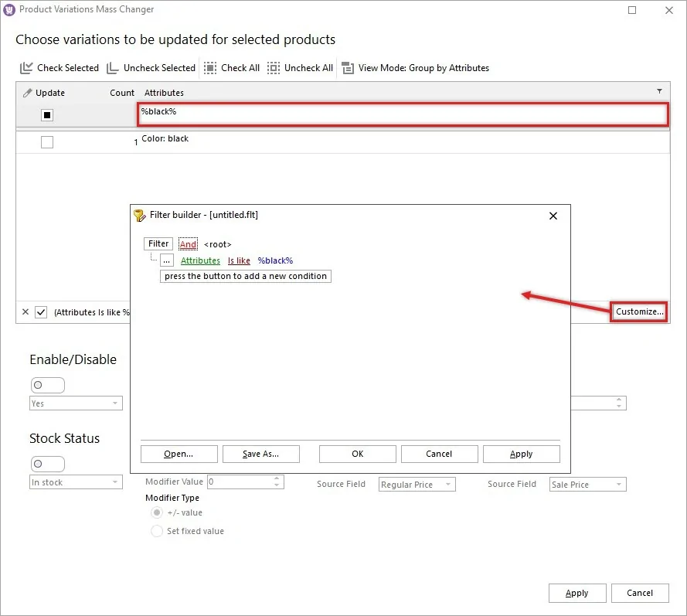
Task: Open the Sale Price source field dropdown
Action: click(x=587, y=483)
